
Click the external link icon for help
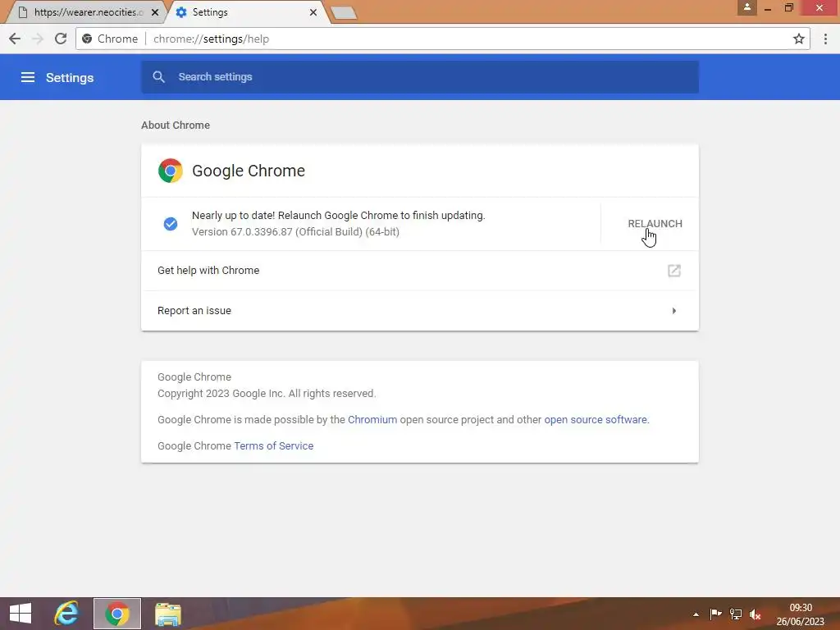click(674, 271)
